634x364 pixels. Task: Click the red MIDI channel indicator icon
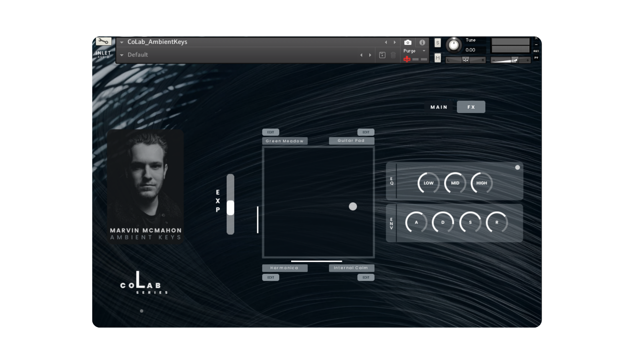tap(407, 59)
